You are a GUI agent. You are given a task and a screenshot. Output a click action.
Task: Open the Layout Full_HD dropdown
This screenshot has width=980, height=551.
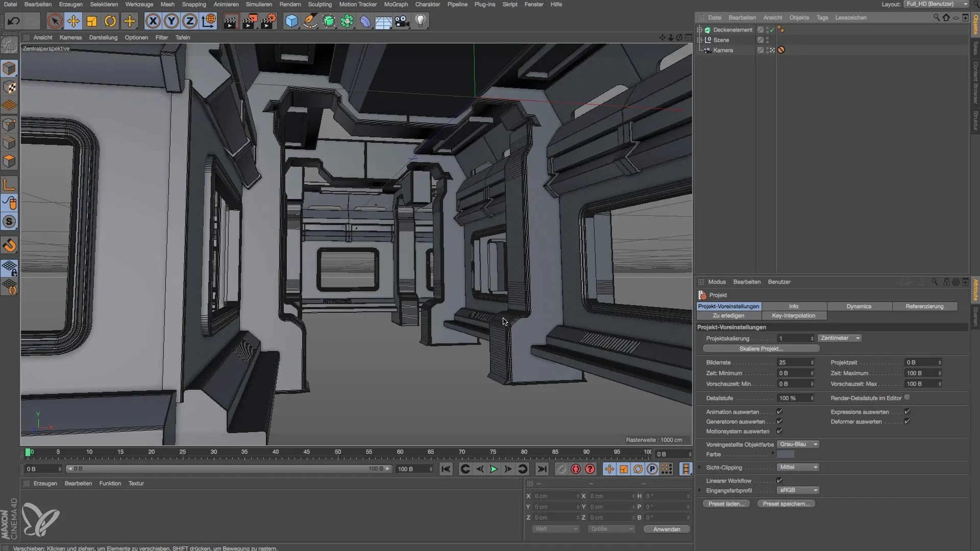(936, 4)
